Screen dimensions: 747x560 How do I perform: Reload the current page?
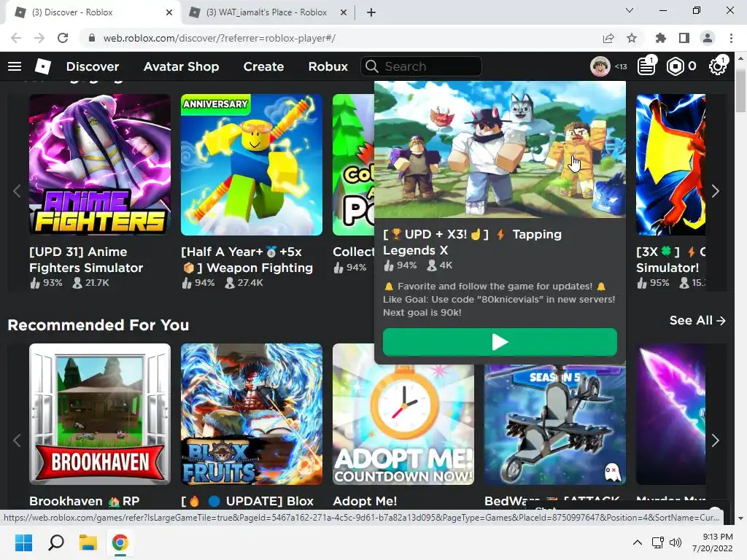tap(63, 38)
